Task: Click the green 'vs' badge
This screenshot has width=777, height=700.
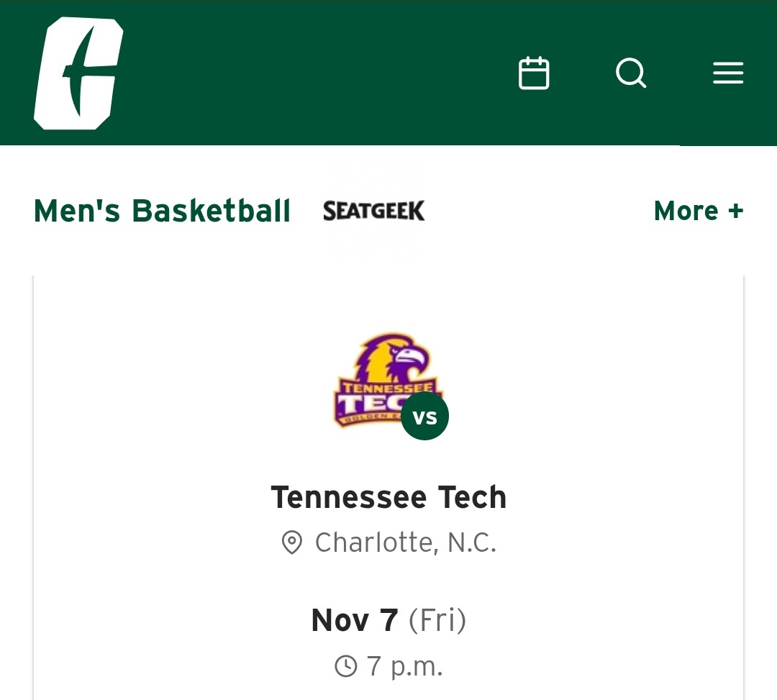Action: coord(424,417)
